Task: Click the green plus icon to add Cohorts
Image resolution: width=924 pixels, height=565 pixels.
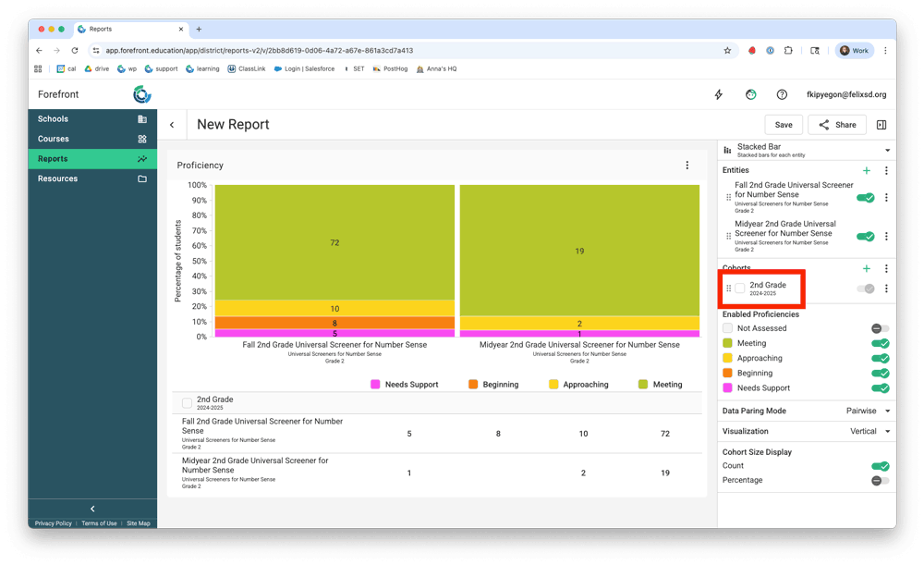Action: click(866, 268)
